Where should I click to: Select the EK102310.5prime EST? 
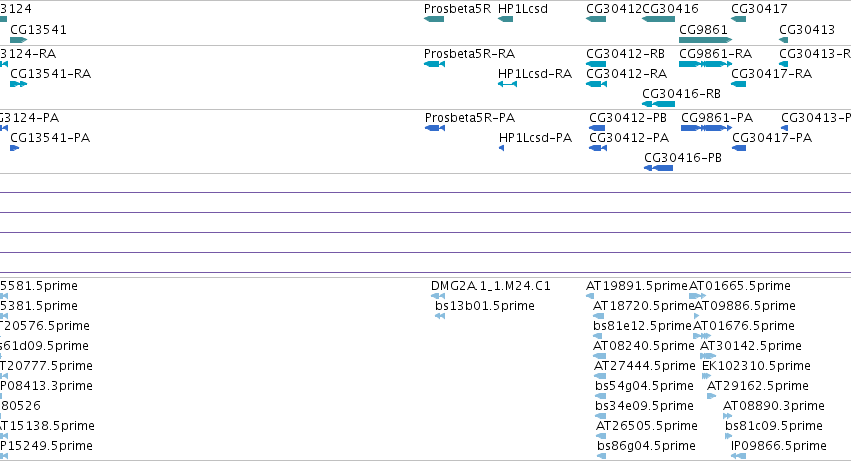pos(706,376)
